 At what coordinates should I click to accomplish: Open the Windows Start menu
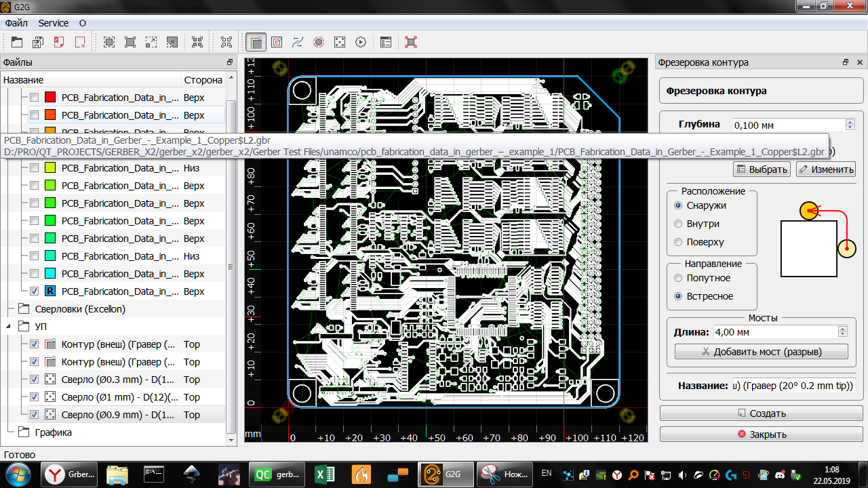(x=18, y=474)
